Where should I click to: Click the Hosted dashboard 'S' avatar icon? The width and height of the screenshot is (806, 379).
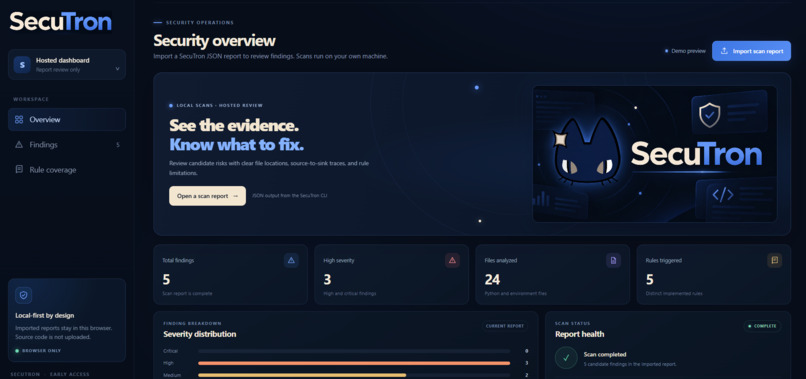[x=22, y=65]
